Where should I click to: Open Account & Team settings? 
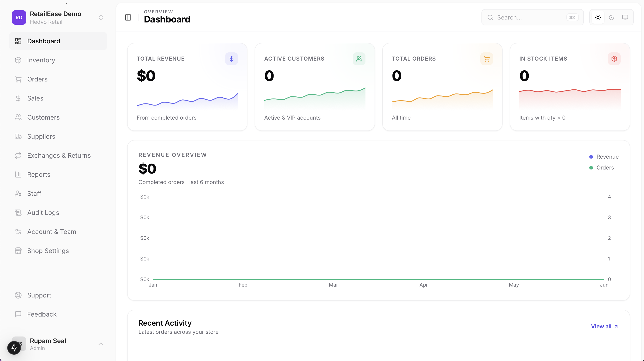pos(58,232)
